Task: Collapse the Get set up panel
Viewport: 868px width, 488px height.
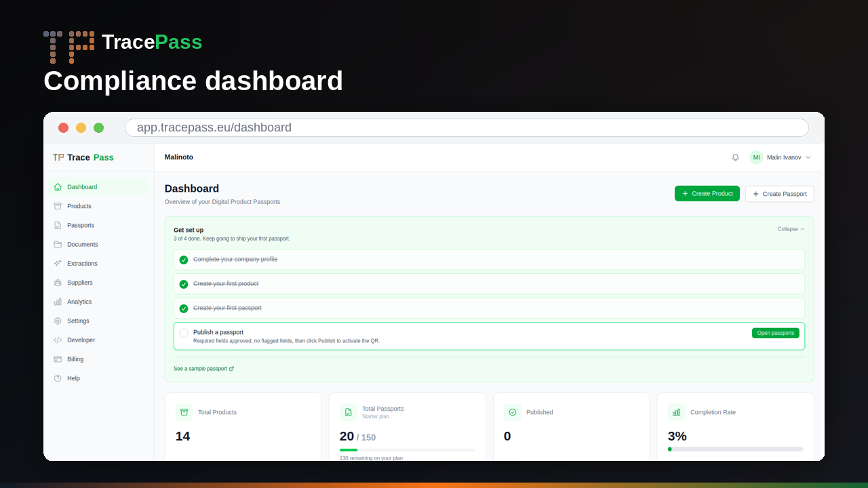Action: tap(791, 229)
